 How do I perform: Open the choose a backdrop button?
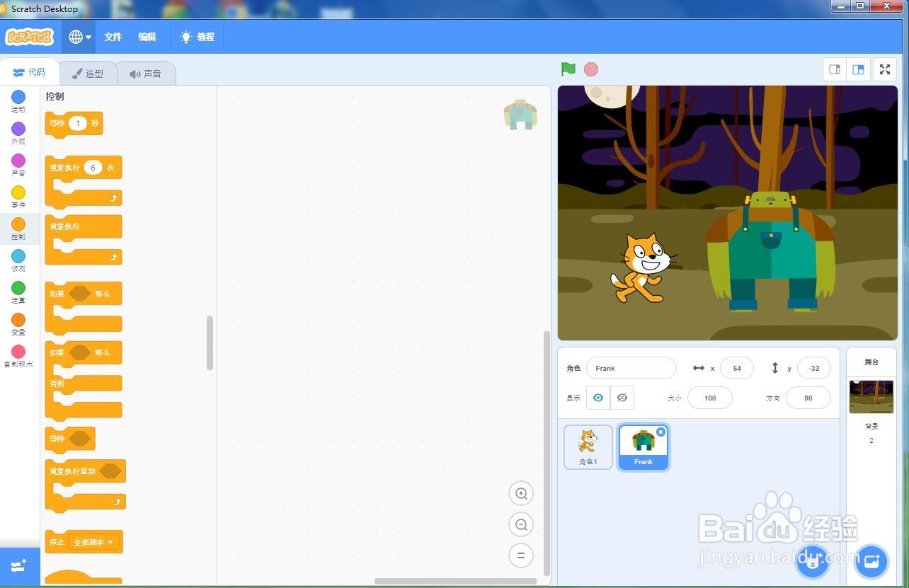(871, 562)
